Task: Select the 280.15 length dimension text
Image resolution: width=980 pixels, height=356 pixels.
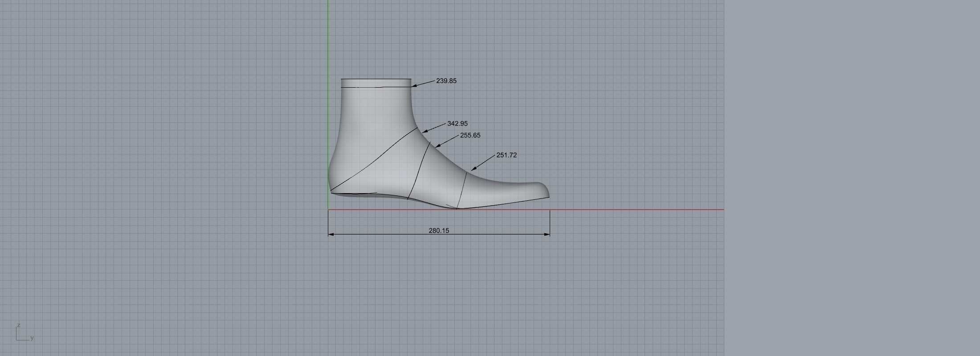Action: pyautogui.click(x=439, y=231)
